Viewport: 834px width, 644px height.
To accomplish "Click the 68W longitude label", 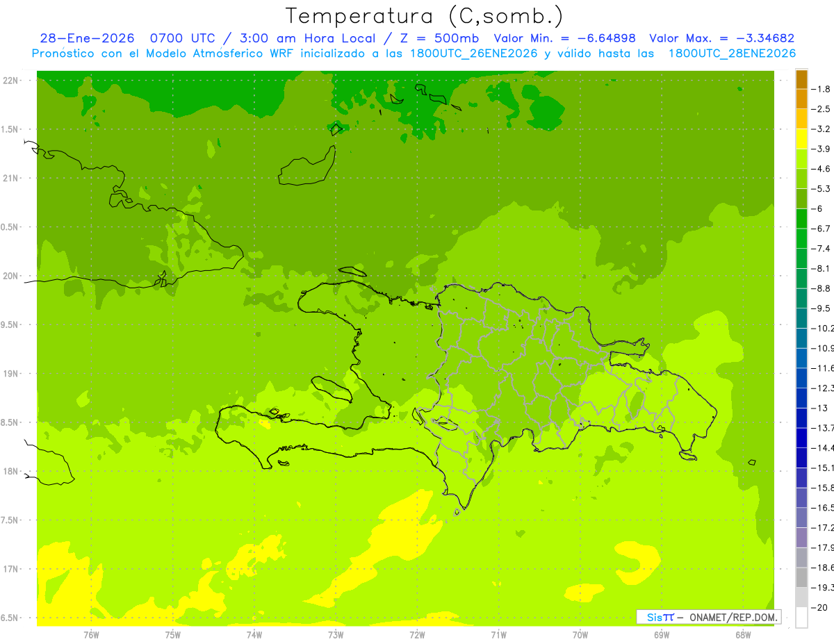I will coord(743,634).
